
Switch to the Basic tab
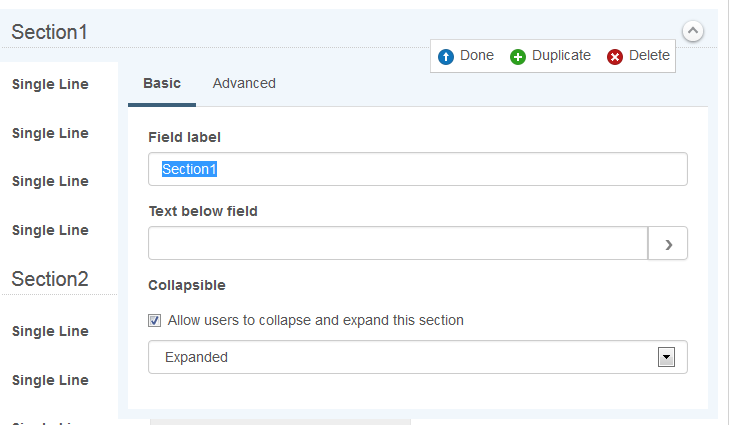(x=162, y=83)
